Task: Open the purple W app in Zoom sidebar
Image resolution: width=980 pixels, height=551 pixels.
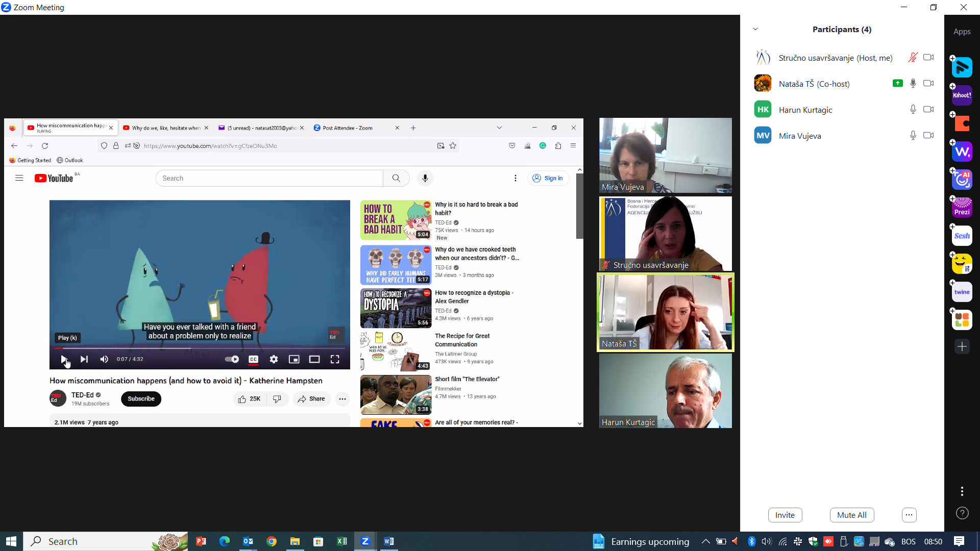Action: coord(962,152)
